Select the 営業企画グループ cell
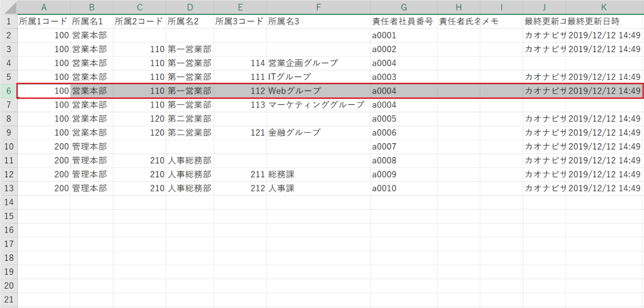Screen dimensions: 644x308 click(x=318, y=63)
